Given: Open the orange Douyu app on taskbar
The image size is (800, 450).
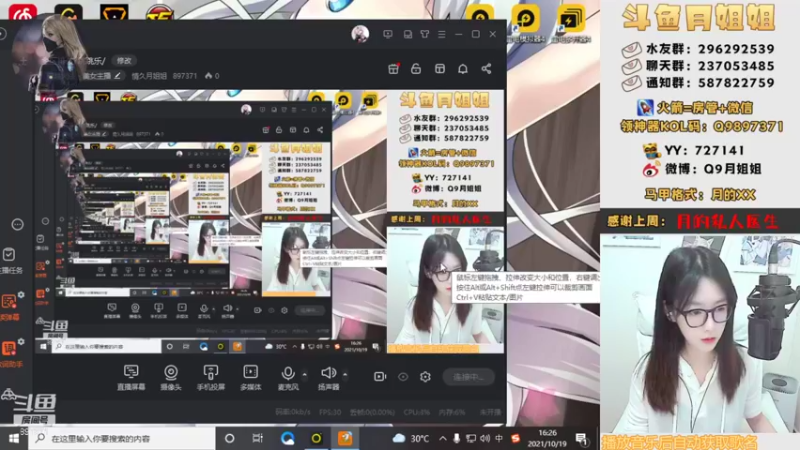Looking at the screenshot, I should (x=345, y=438).
